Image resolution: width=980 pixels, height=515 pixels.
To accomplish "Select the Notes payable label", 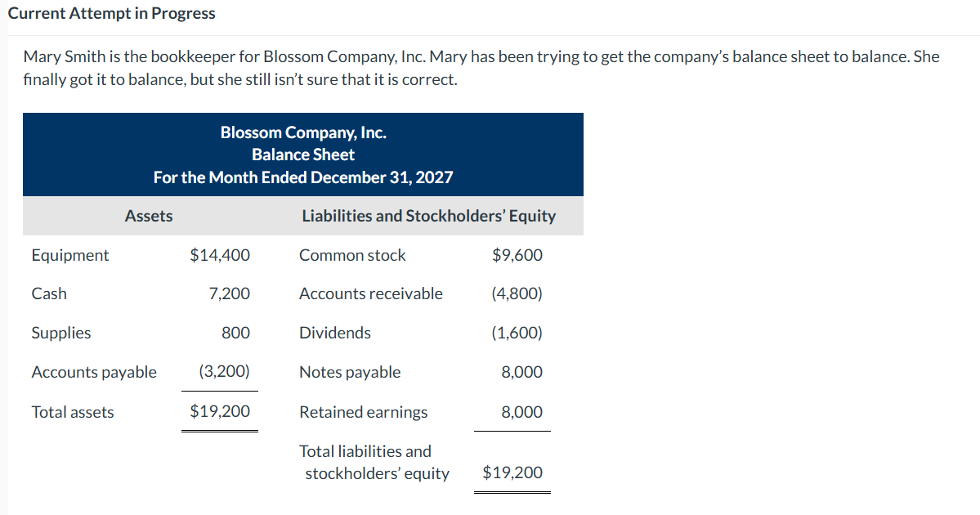I will tap(350, 372).
